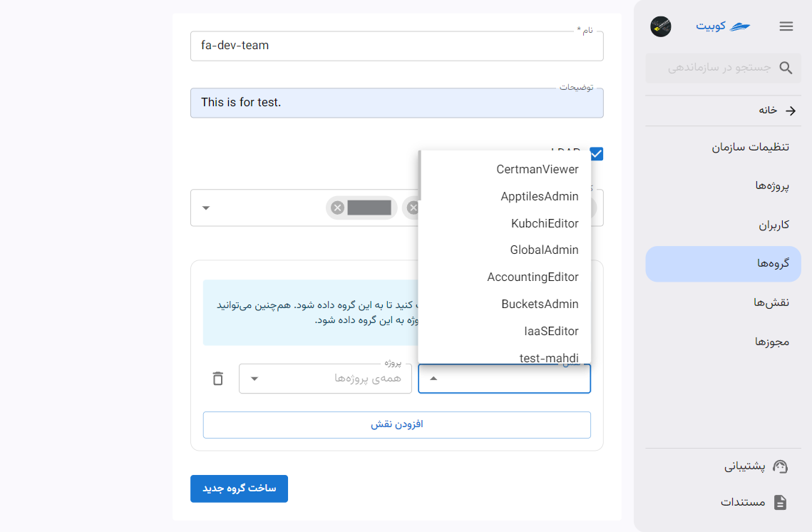Delete the role row with trash icon
This screenshot has height=532, width=812.
pyautogui.click(x=218, y=379)
